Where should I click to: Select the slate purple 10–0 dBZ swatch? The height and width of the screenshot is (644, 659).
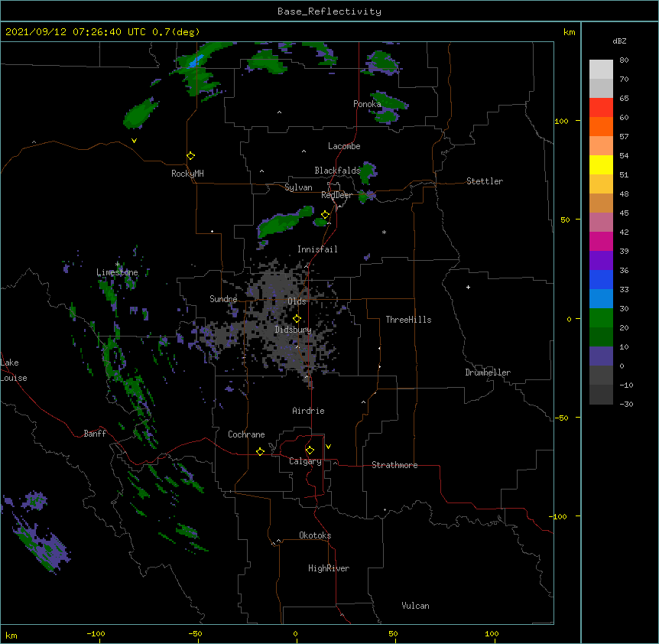(601, 356)
